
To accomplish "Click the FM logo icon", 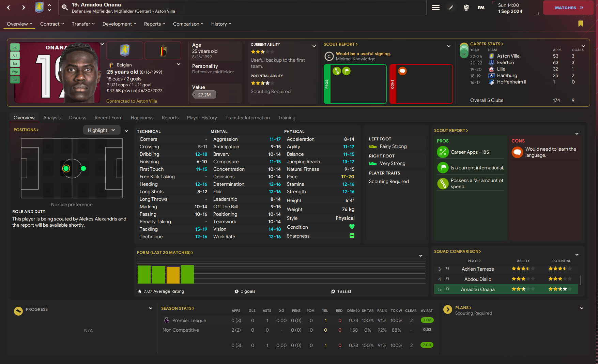I will pyautogui.click(x=481, y=7).
